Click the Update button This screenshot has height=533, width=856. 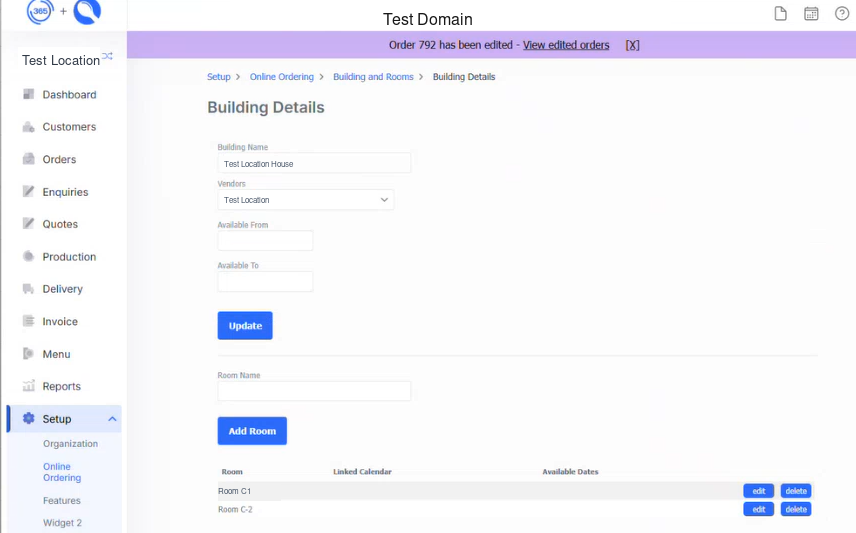click(x=245, y=325)
